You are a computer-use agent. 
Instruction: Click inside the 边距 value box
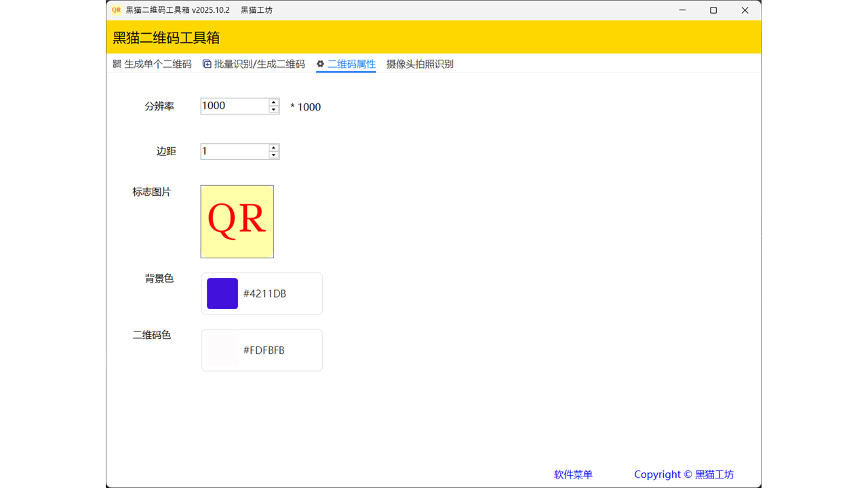pyautogui.click(x=234, y=151)
